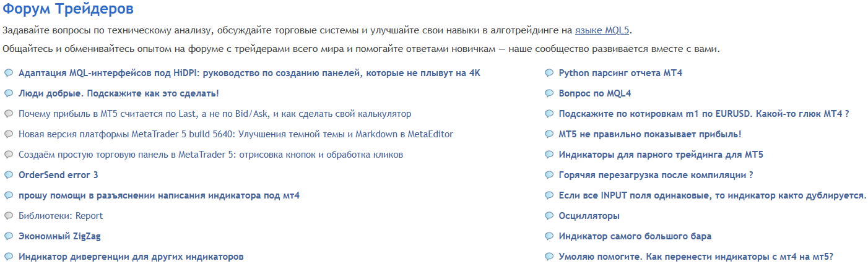The image size is (868, 269).
Task: Open the HiDPI MQL interface adaptation topic
Action: tap(249, 73)
